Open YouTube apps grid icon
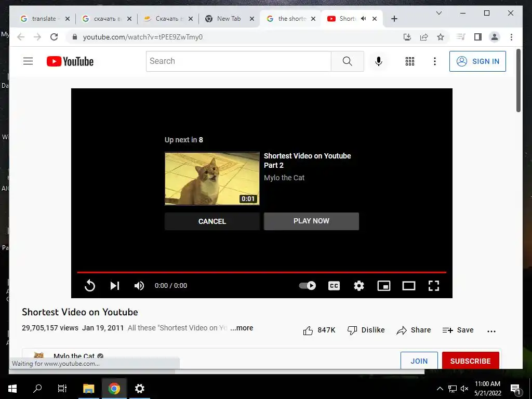The height and width of the screenshot is (399, 532). (409, 61)
